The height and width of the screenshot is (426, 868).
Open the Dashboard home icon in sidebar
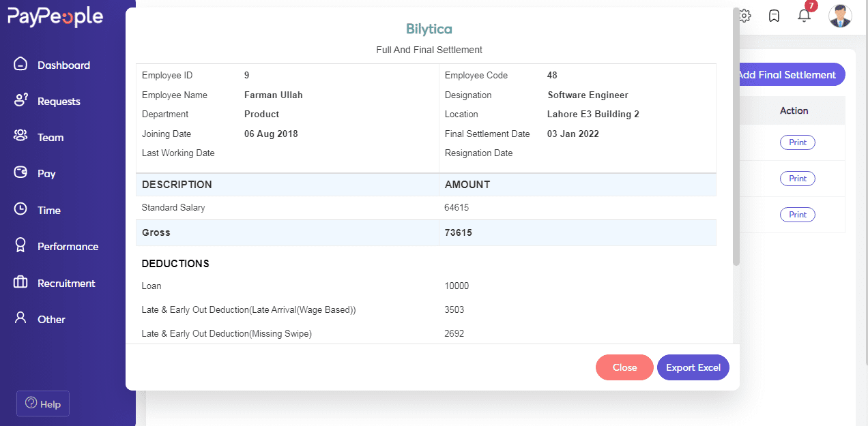(20, 65)
